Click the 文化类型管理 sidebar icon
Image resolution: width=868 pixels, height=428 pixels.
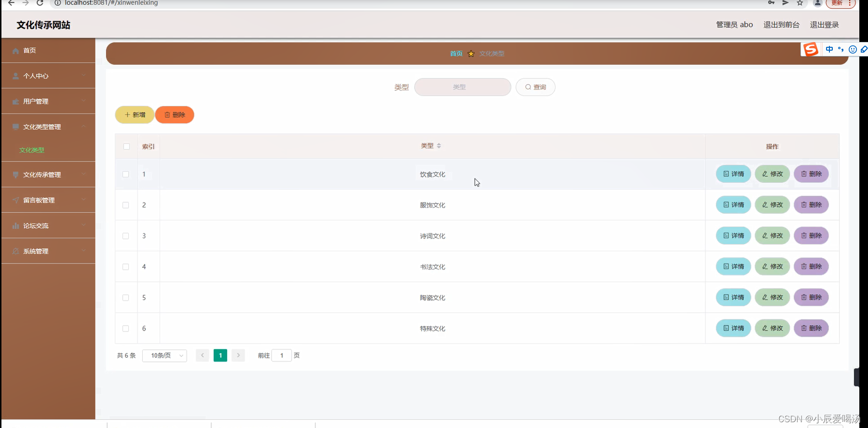[x=15, y=127]
